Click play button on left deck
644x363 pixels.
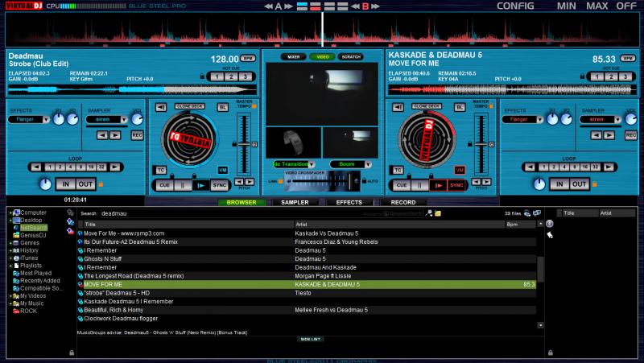200,186
